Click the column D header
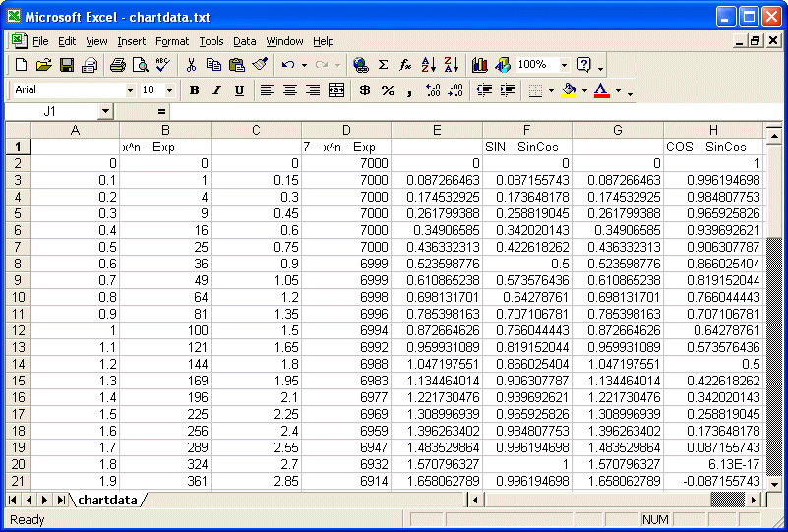 tap(345, 131)
